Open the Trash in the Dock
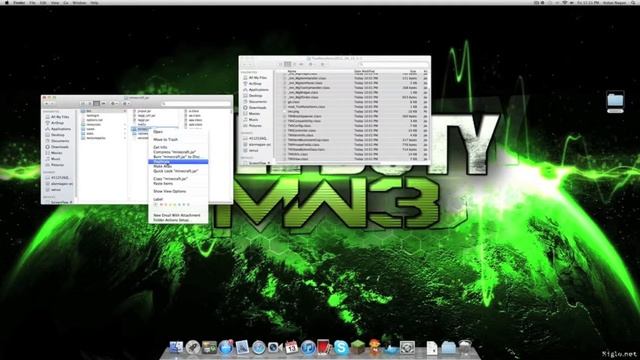This screenshot has width=640, height=360. 465,347
